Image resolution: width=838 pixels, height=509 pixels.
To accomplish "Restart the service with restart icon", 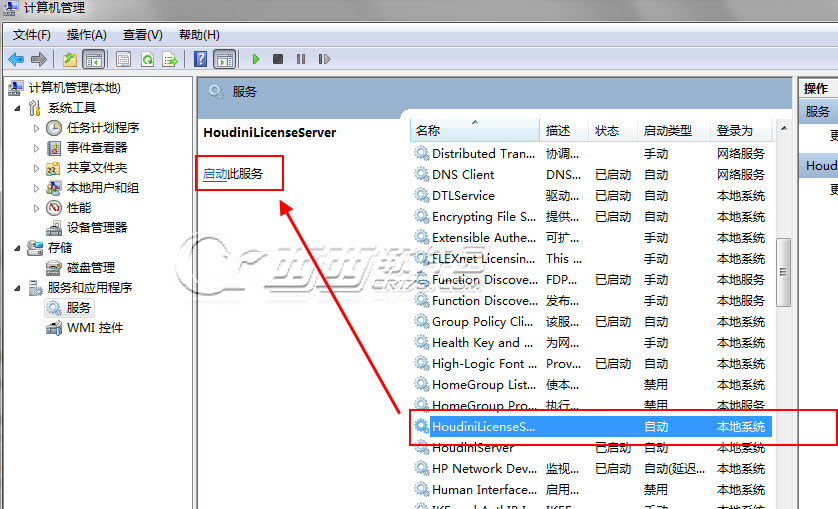I will point(324,59).
